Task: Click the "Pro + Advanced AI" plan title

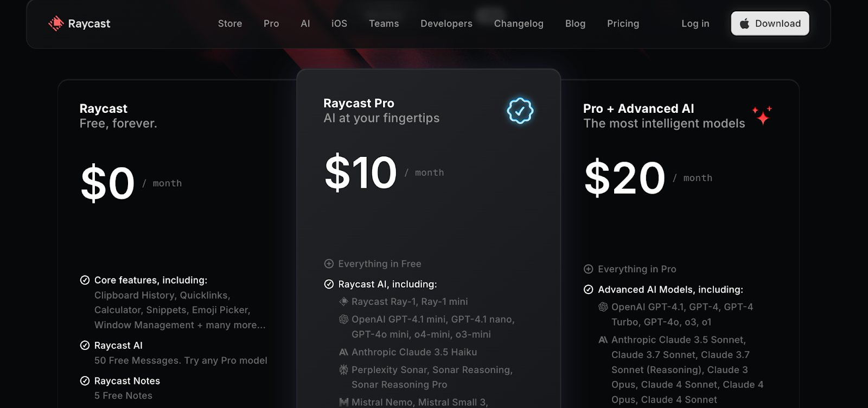Action: click(x=639, y=109)
